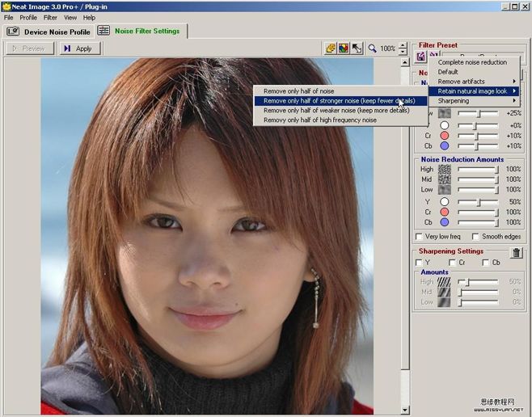Click white Y circle in Noise Reduction Amounts
Image resolution: width=532 pixels, height=417 pixels.
[x=445, y=202]
